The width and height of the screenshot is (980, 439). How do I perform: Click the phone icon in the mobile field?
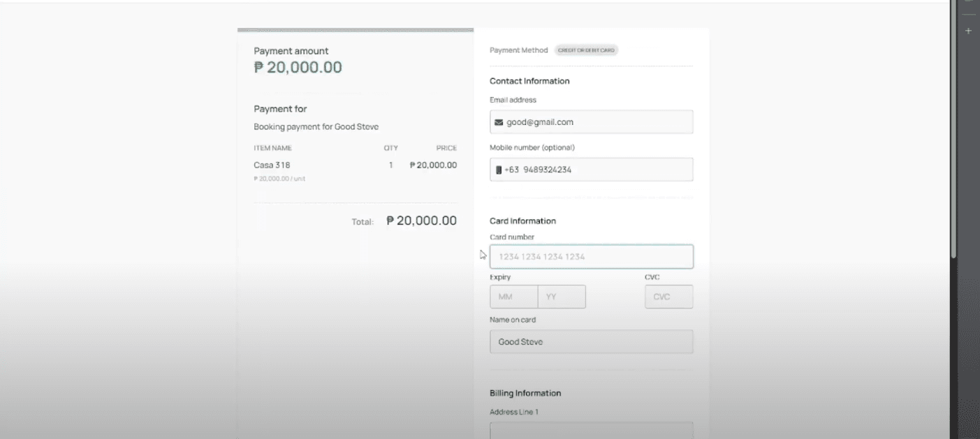[499, 170]
